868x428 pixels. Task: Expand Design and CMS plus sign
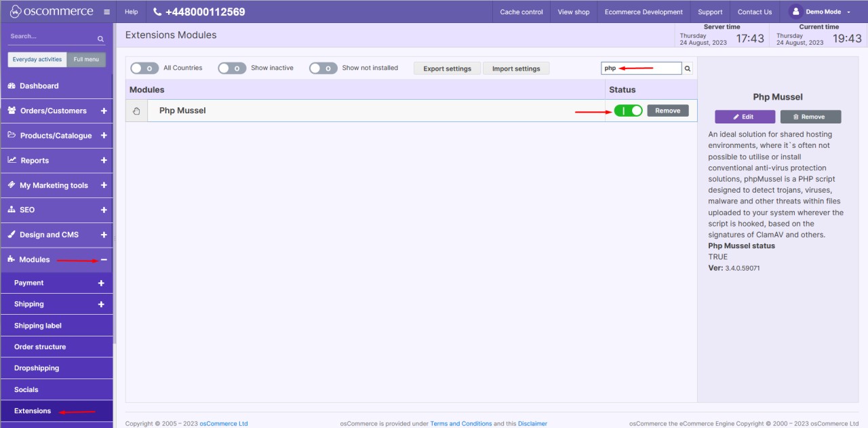pyautogui.click(x=104, y=234)
